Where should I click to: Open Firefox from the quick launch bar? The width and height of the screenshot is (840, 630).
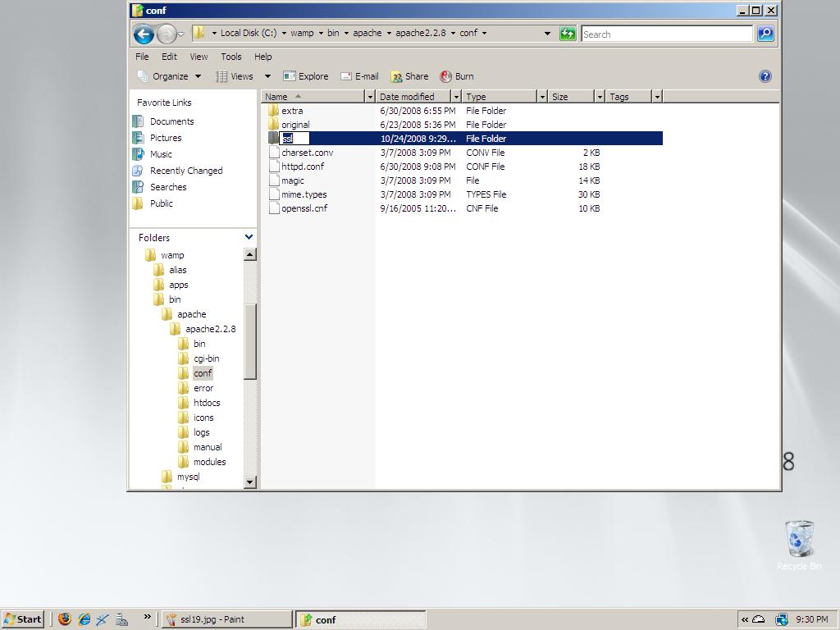click(x=65, y=619)
